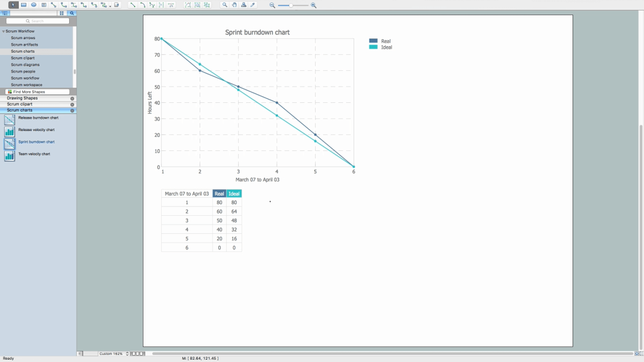Image resolution: width=644 pixels, height=362 pixels.
Task: Choose the arc connector tool
Action: 64,5
